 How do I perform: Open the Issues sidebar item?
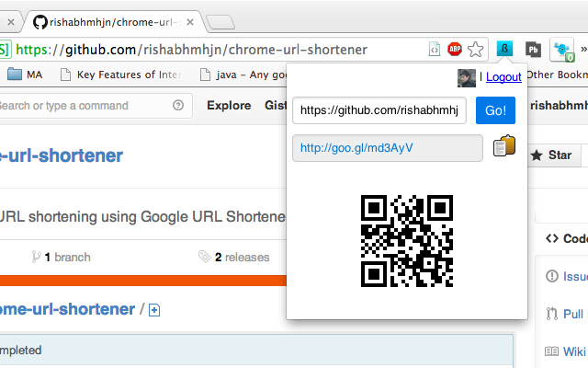click(566, 276)
